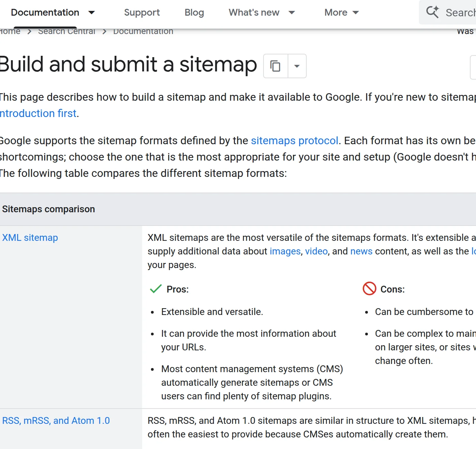The image size is (476, 449).
Task: Open the Documentation tab
Action: (45, 13)
